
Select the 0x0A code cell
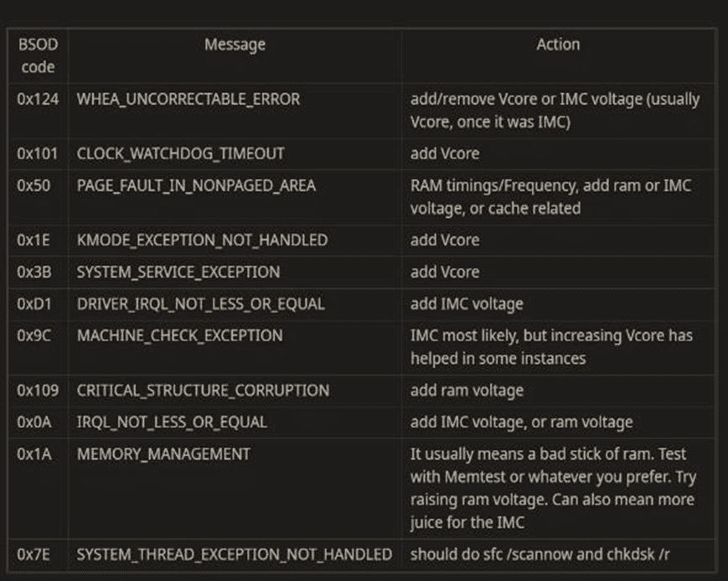point(34,422)
